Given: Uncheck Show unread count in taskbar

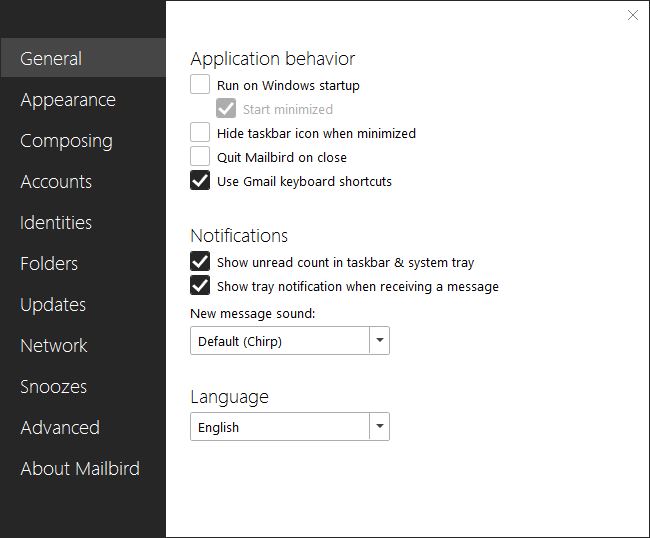Looking at the screenshot, I should click(x=200, y=262).
